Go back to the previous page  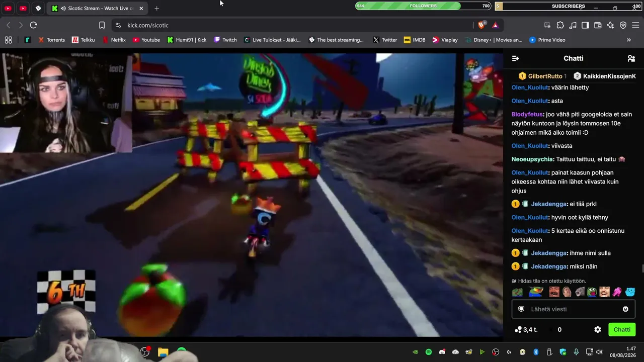[8, 25]
